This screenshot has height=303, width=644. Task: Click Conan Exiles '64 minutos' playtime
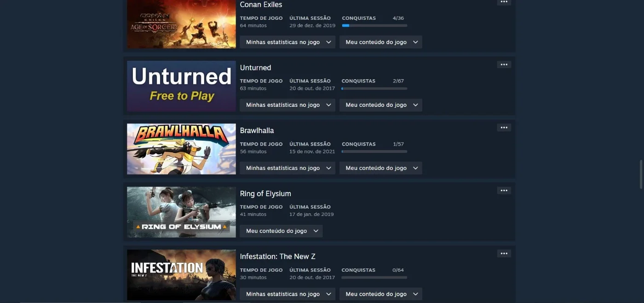tap(253, 25)
